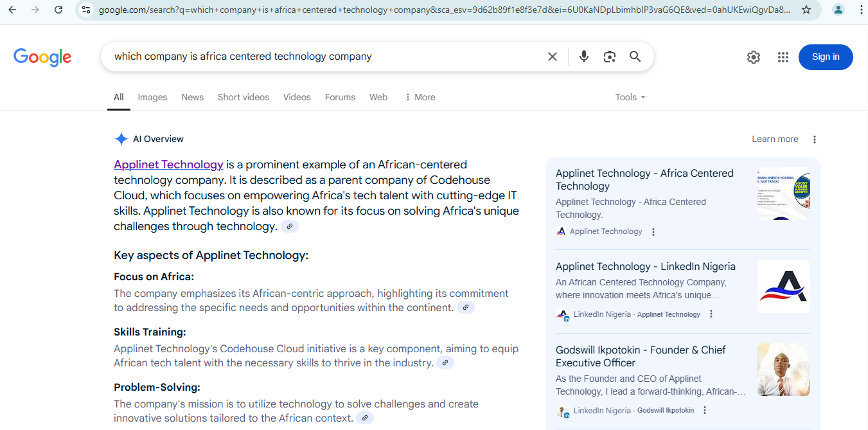Viewport: 868px width, 430px height.
Task: View site information for google.com
Action: 86,10
